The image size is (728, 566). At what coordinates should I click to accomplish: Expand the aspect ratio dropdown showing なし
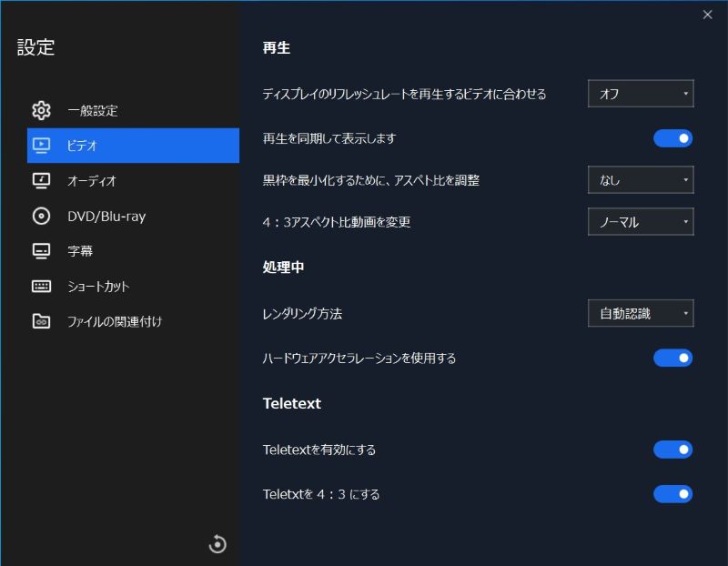pyautogui.click(x=641, y=179)
